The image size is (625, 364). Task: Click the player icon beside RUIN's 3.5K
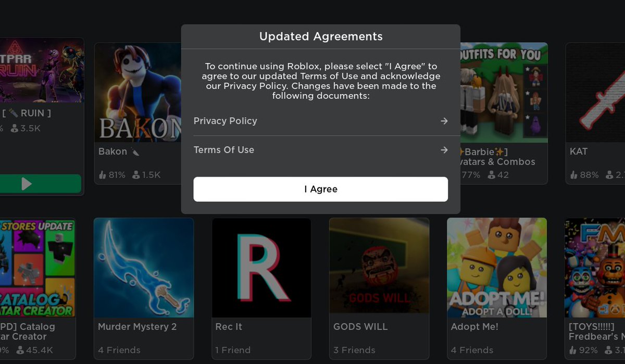[x=15, y=128]
